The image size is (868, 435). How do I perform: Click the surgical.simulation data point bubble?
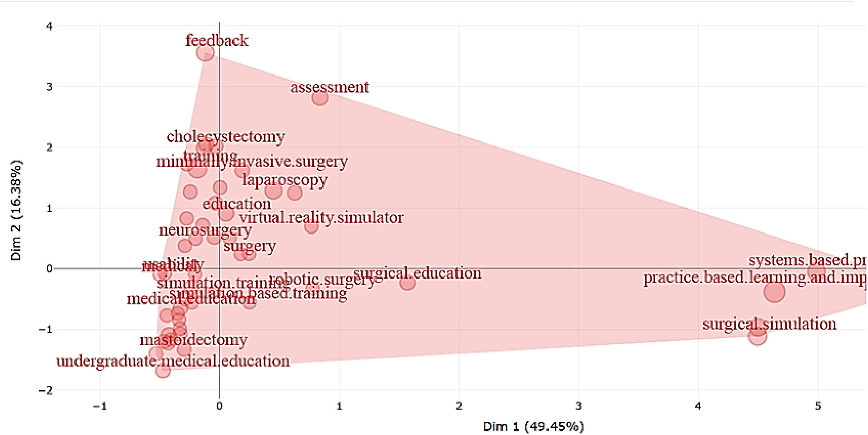pyautogui.click(x=757, y=336)
